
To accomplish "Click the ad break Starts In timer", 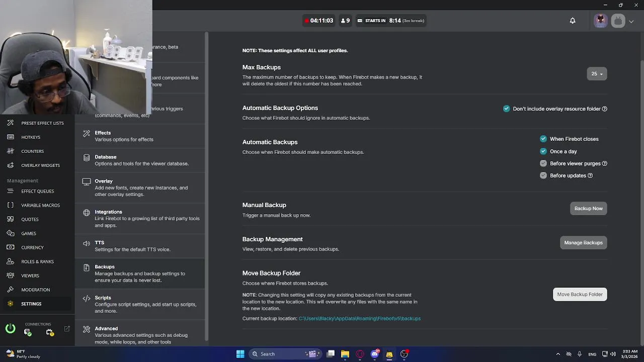I will coord(391,21).
